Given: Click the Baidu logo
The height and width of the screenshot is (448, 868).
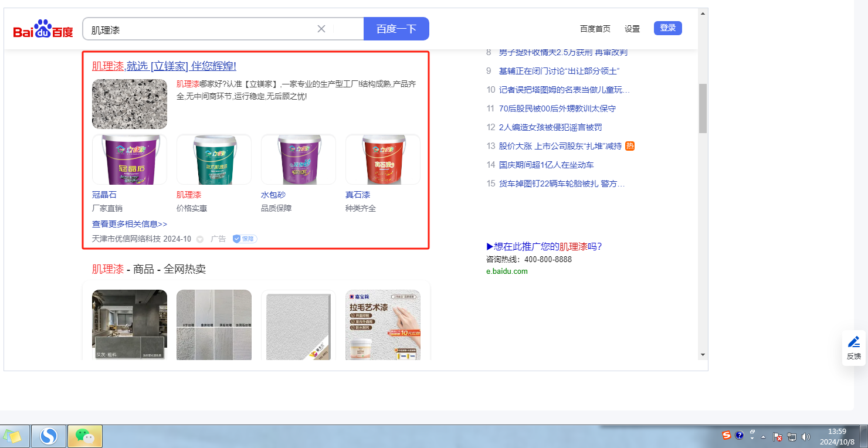Looking at the screenshot, I should [x=43, y=29].
